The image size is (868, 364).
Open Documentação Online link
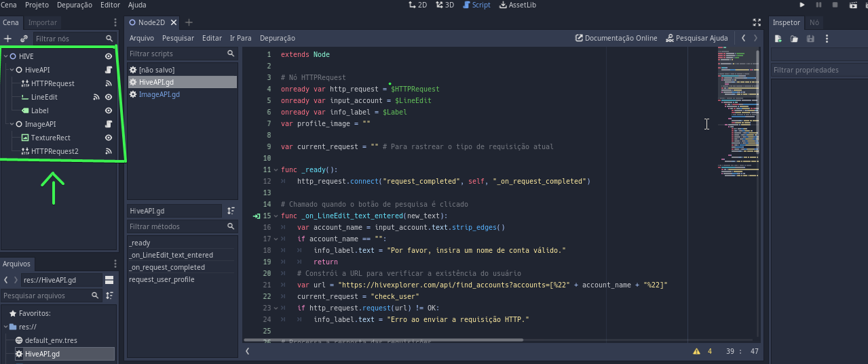[616, 38]
